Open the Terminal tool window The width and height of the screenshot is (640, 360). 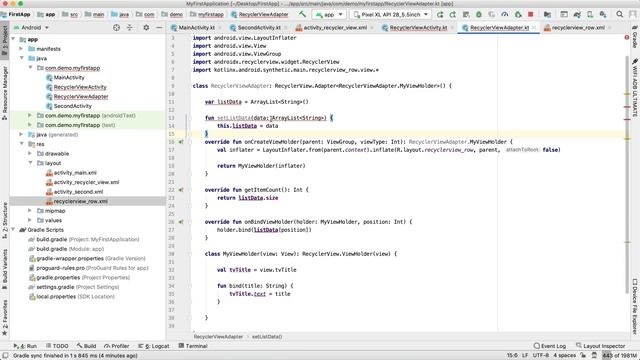pyautogui.click(x=193, y=346)
